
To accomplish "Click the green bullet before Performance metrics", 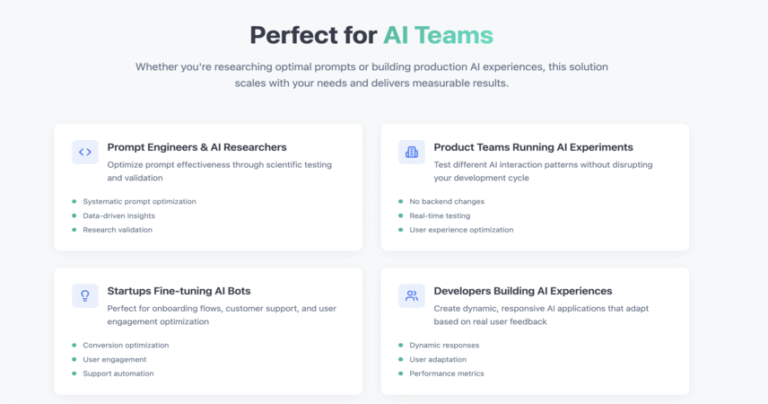I will tap(401, 374).
